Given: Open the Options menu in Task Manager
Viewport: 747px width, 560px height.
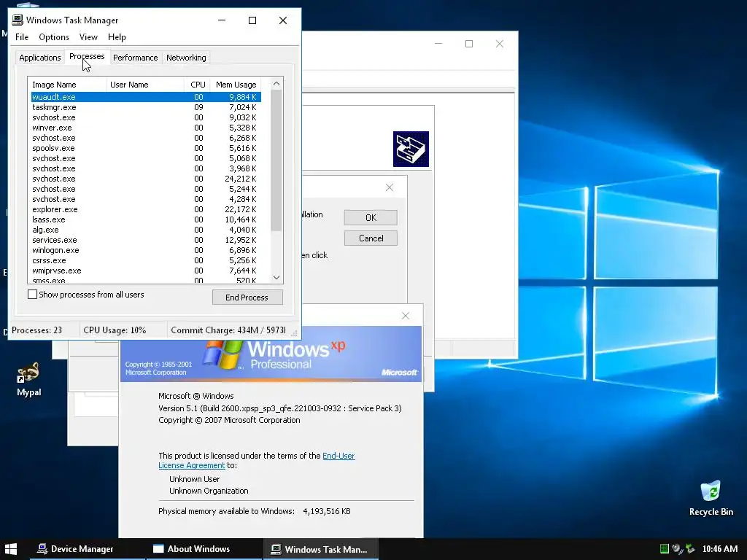Looking at the screenshot, I should [x=54, y=37].
